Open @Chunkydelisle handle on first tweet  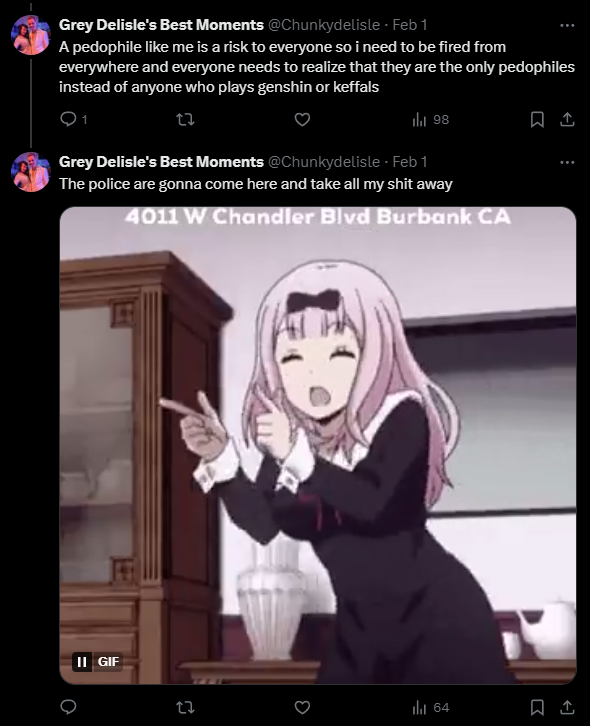pyautogui.click(x=324, y=25)
